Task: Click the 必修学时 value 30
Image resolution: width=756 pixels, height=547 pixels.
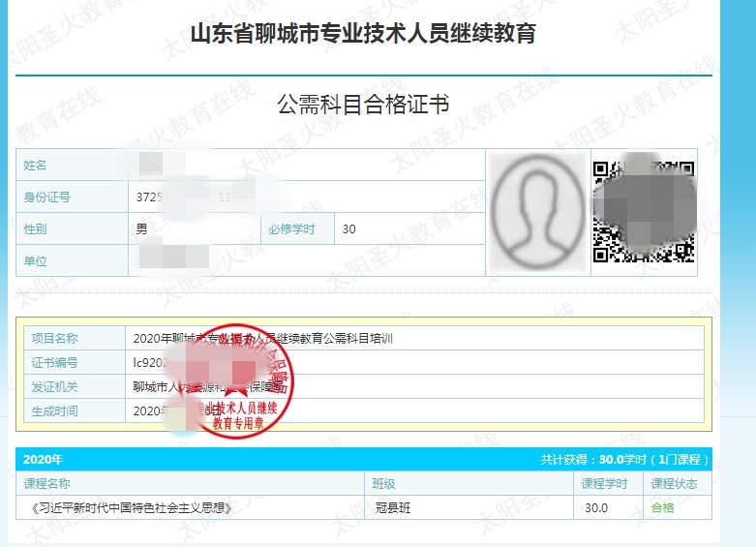Action: (x=349, y=229)
